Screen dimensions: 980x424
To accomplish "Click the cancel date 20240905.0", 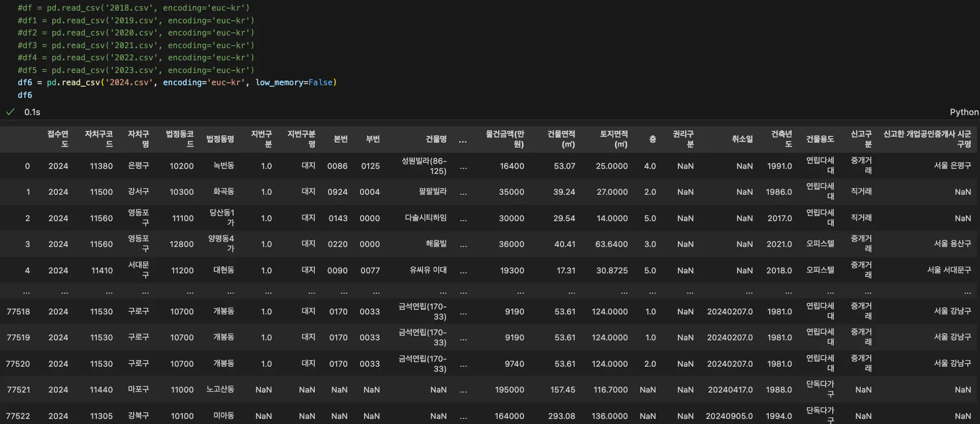I will [x=729, y=416].
